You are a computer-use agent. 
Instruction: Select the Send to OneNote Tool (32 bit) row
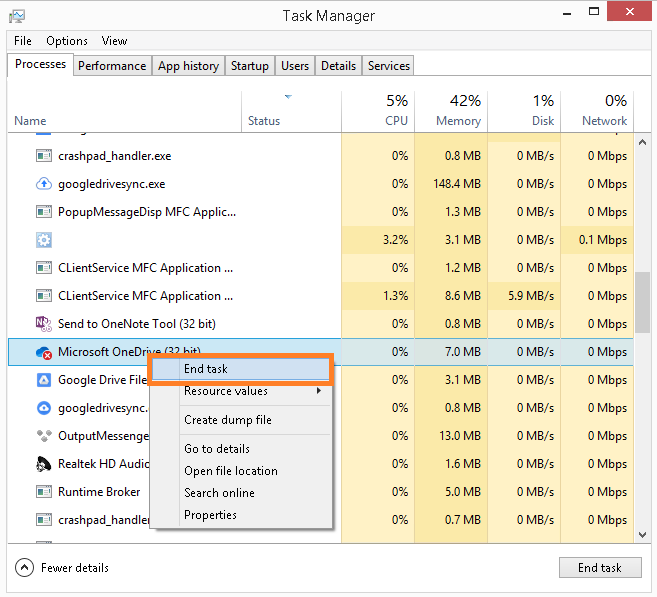click(x=321, y=324)
